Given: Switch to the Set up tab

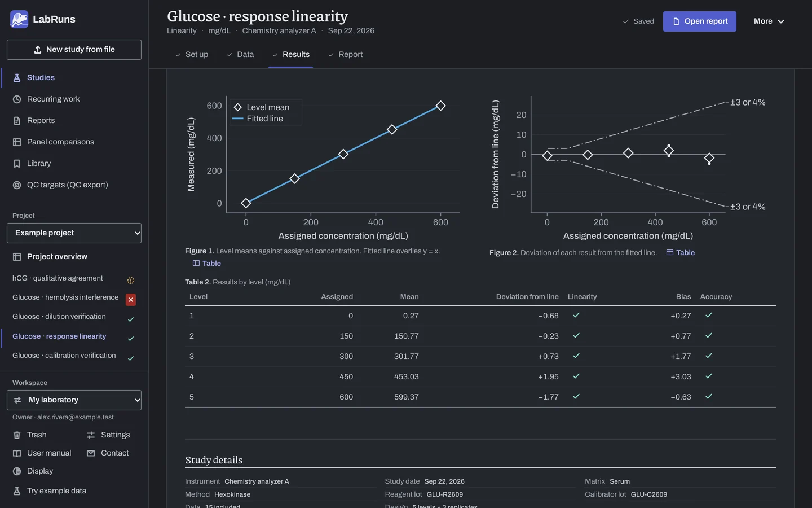Looking at the screenshot, I should point(192,55).
